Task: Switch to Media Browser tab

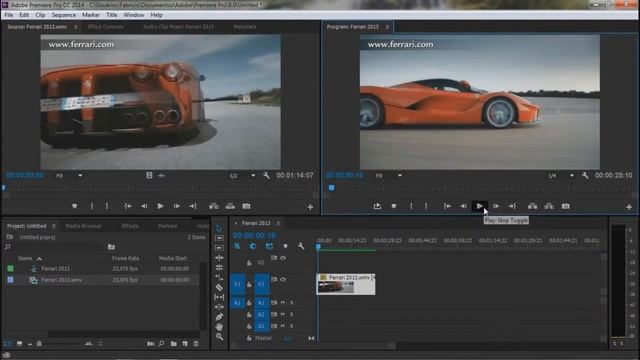Action: [x=83, y=226]
